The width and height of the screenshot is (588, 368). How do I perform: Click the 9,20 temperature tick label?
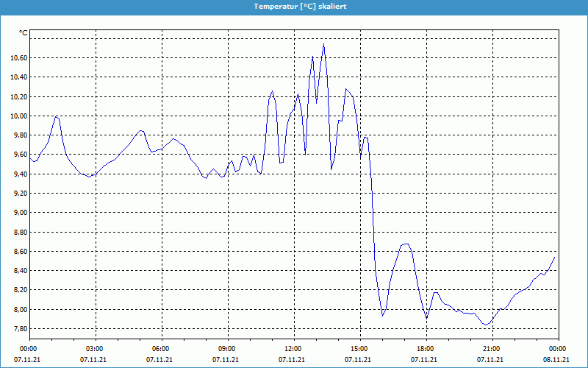coord(21,193)
